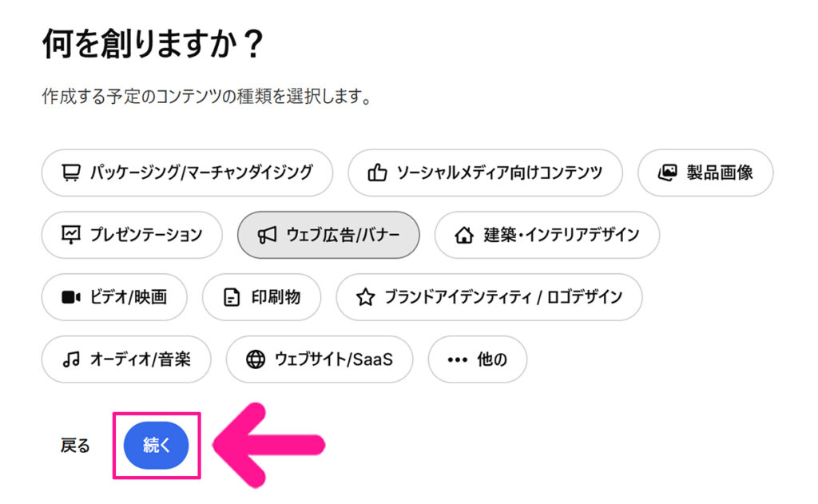Select the オーディオ/音楽 content type
Screen dimensions: 818x504
(x=125, y=359)
